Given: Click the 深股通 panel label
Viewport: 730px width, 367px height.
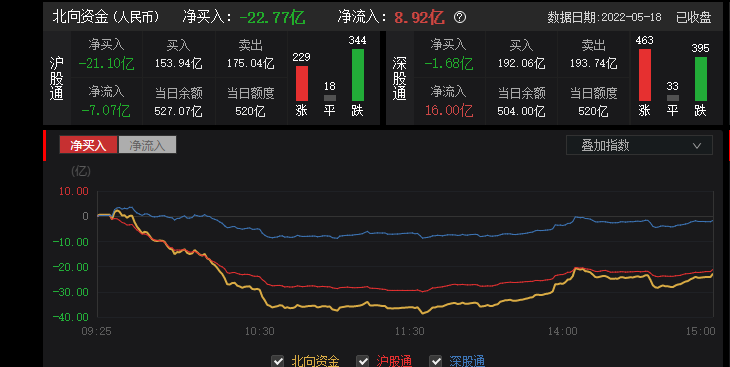Looking at the screenshot, I should pos(399,78).
